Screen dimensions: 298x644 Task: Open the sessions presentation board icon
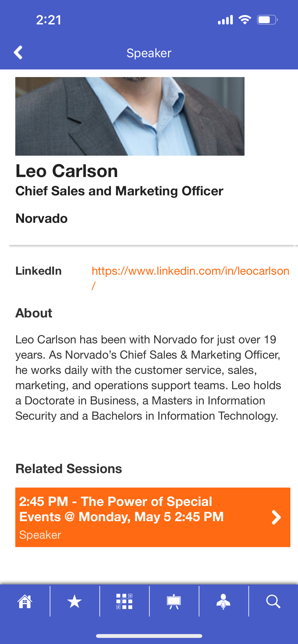[174, 602]
